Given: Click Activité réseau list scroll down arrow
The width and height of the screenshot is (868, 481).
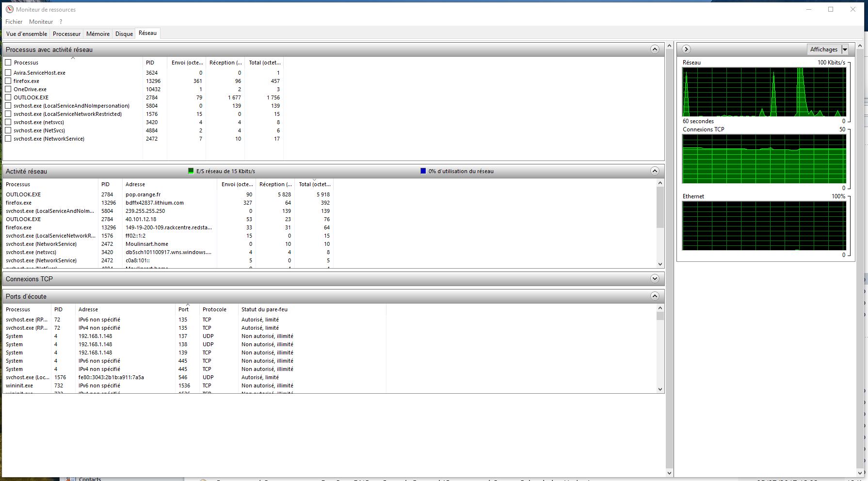Looking at the screenshot, I should click(x=660, y=264).
